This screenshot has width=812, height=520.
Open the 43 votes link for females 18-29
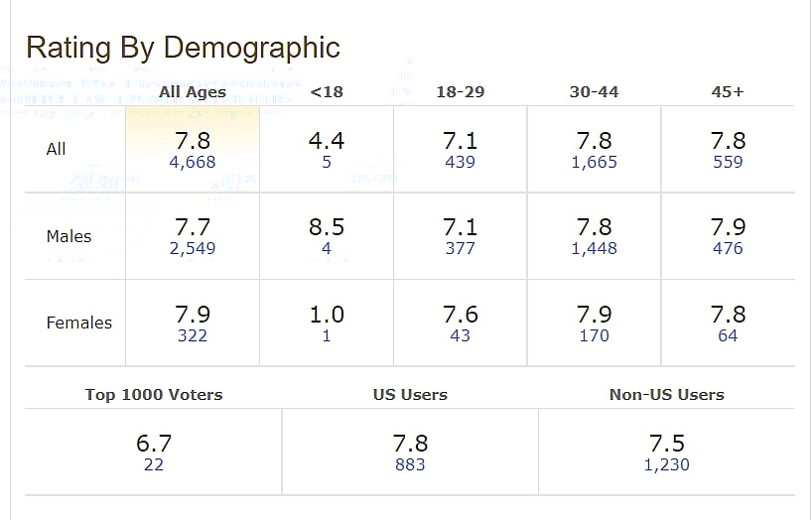[461, 335]
